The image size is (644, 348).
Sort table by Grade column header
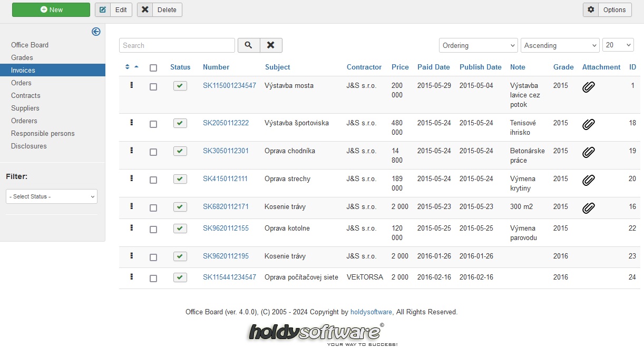click(563, 67)
